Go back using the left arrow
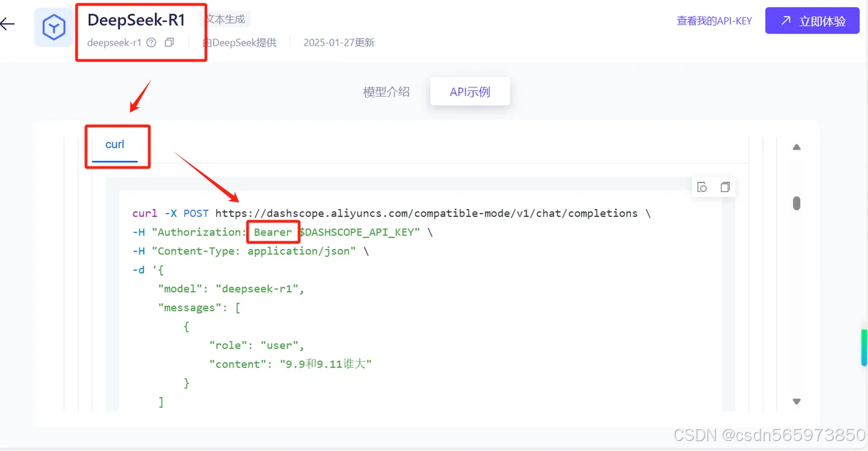 tap(7, 24)
